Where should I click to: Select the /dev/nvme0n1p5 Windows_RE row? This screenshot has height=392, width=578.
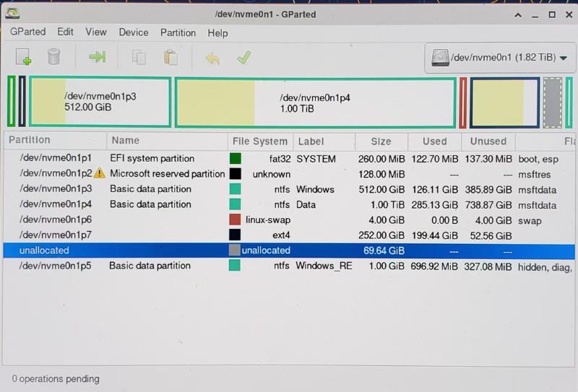(x=289, y=266)
